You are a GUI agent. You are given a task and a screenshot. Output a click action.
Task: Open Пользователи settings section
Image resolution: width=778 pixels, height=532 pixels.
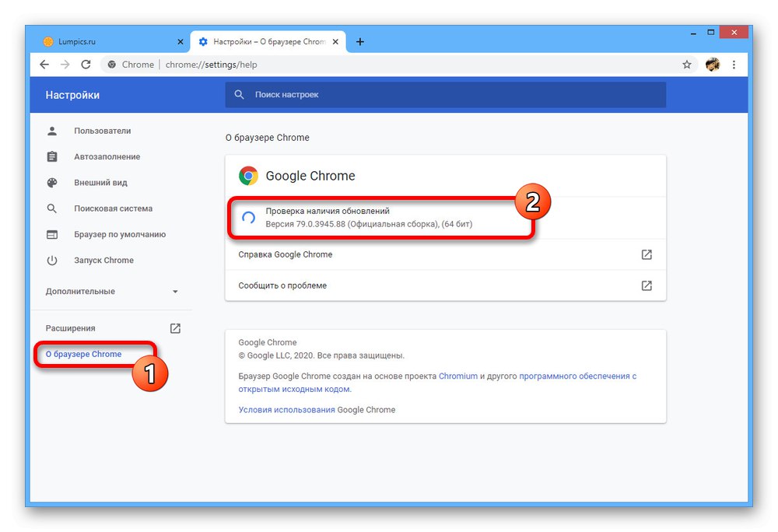102,131
